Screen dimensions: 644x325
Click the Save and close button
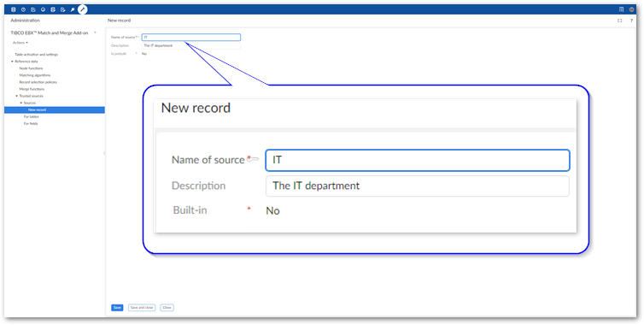click(142, 308)
